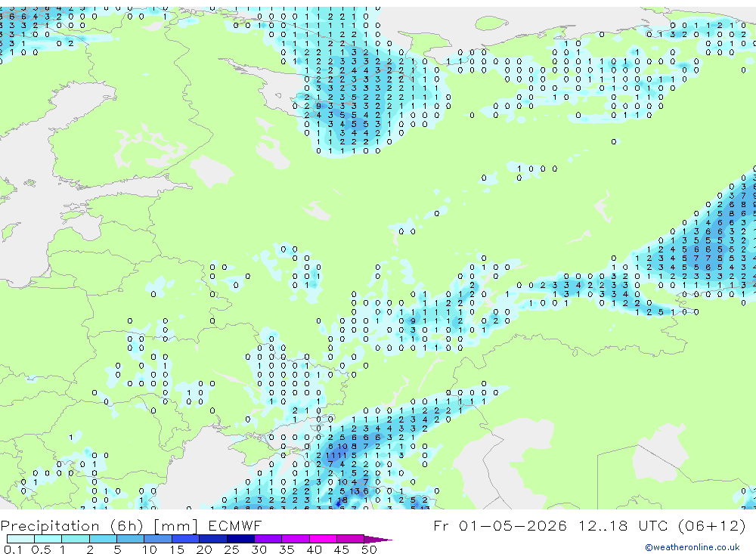Select the violet 30–35 mm legend swatch
756x554 pixels.
[268, 539]
